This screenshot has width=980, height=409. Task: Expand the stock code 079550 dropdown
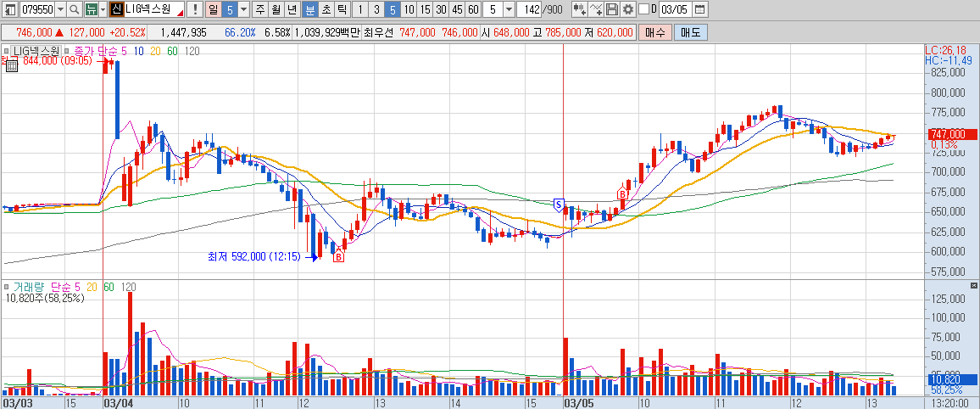click(60, 9)
